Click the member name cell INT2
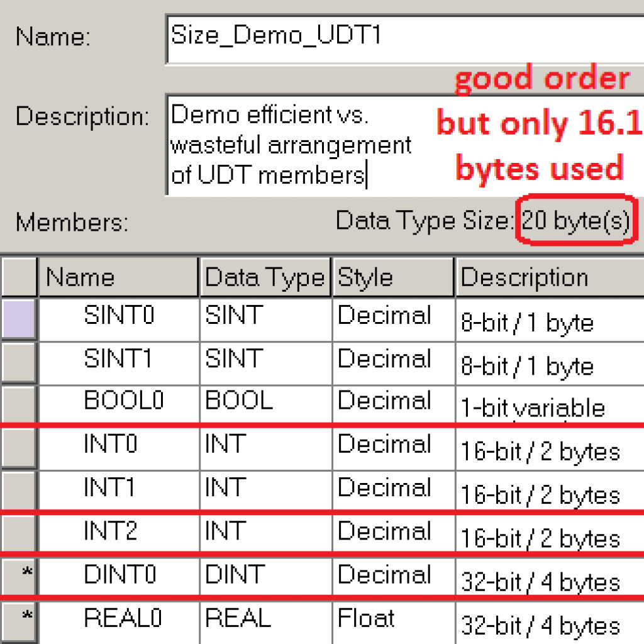The width and height of the screenshot is (644, 644). click(119, 533)
